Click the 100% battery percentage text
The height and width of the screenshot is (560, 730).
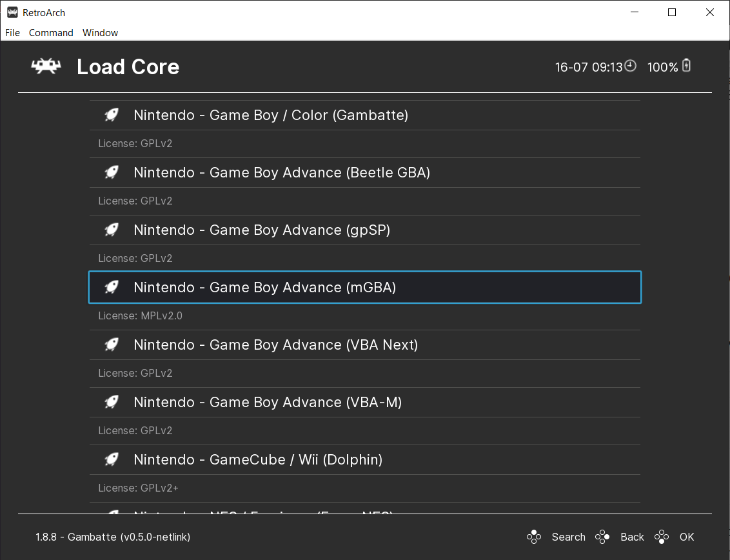(662, 67)
